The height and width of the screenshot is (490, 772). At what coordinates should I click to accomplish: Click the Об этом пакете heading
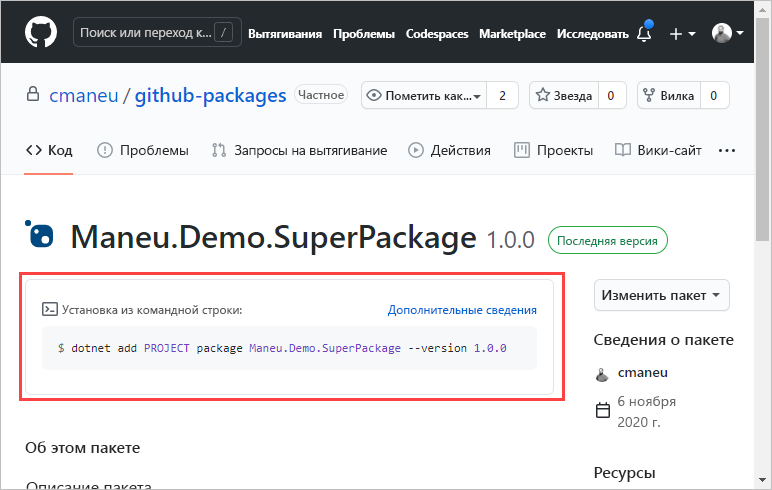coord(83,448)
